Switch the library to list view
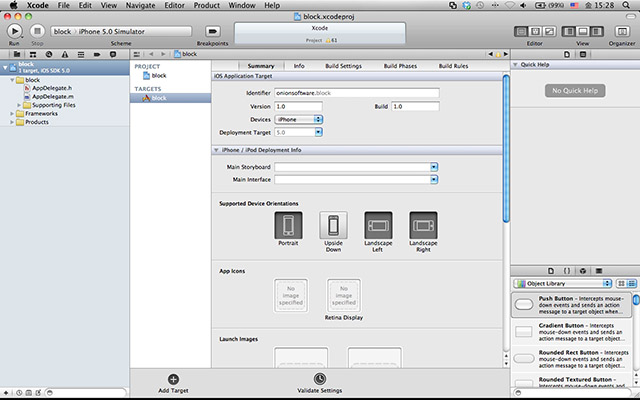 631,283
